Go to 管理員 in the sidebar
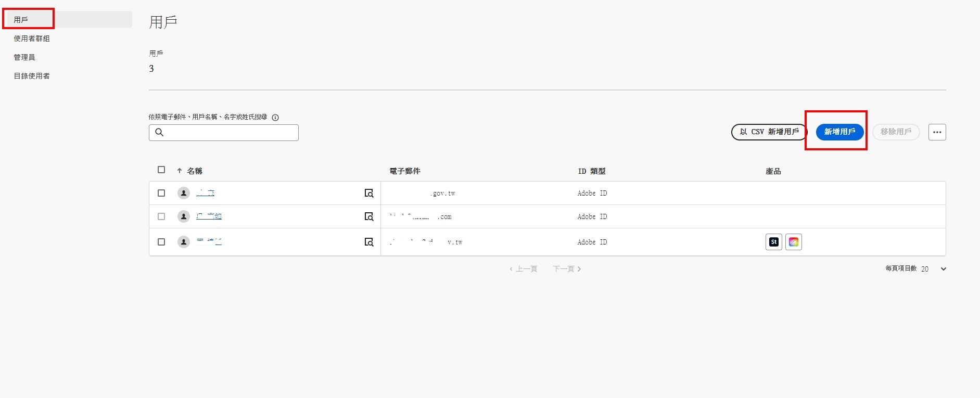The image size is (980, 398). pos(24,57)
